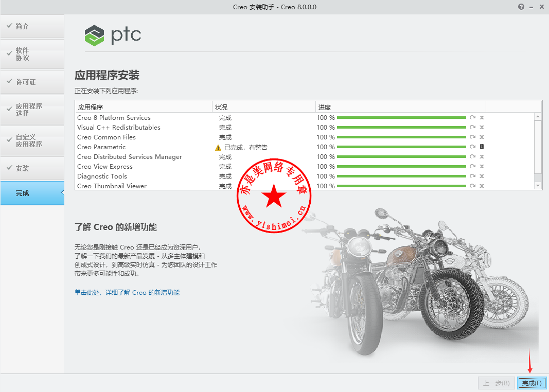Click Diagnostic Tools progress bar
549x392 pixels.
click(x=401, y=176)
